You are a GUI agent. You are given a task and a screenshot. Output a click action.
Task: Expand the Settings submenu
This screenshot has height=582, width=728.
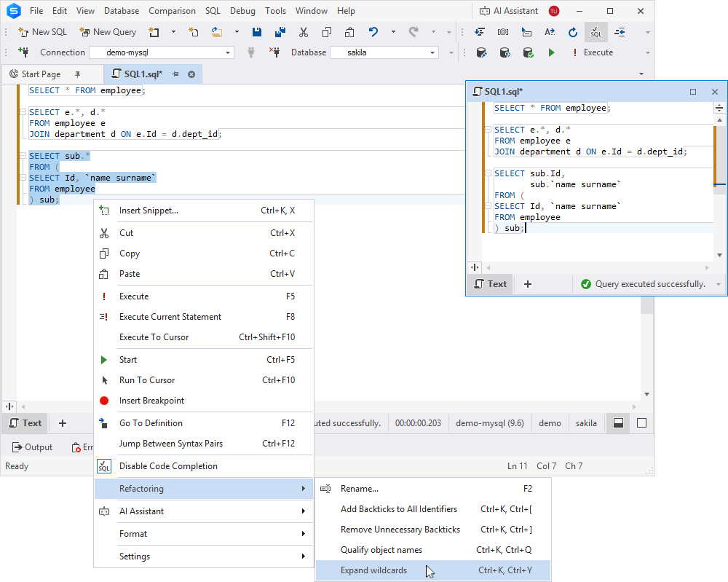(x=204, y=557)
